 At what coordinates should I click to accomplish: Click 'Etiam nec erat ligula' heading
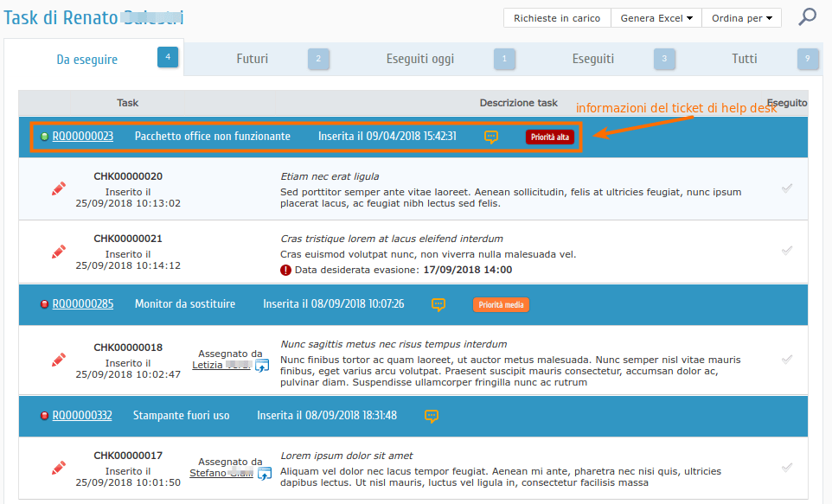coord(330,176)
